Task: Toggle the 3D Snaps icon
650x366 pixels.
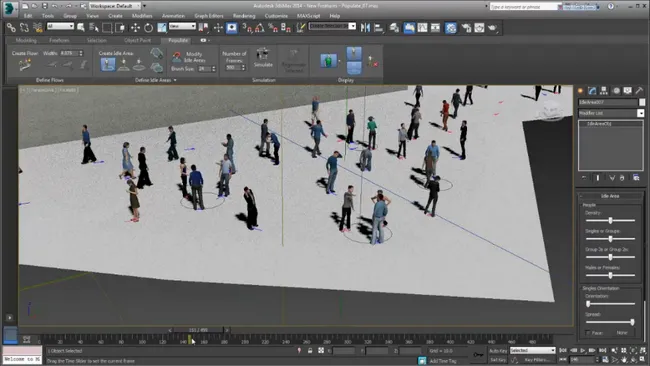Action: pyautogui.click(x=247, y=28)
